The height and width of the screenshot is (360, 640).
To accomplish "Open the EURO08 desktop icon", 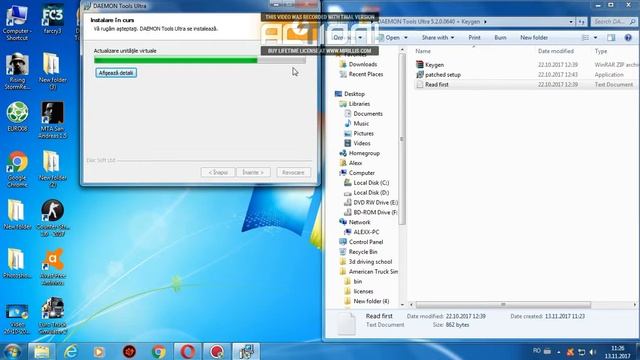I will point(17,116).
